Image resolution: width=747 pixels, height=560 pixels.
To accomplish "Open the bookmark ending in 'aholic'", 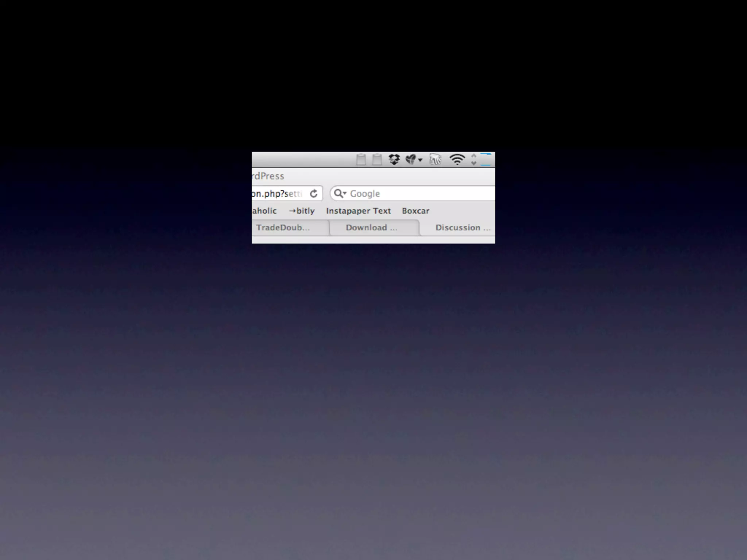I will (264, 211).
